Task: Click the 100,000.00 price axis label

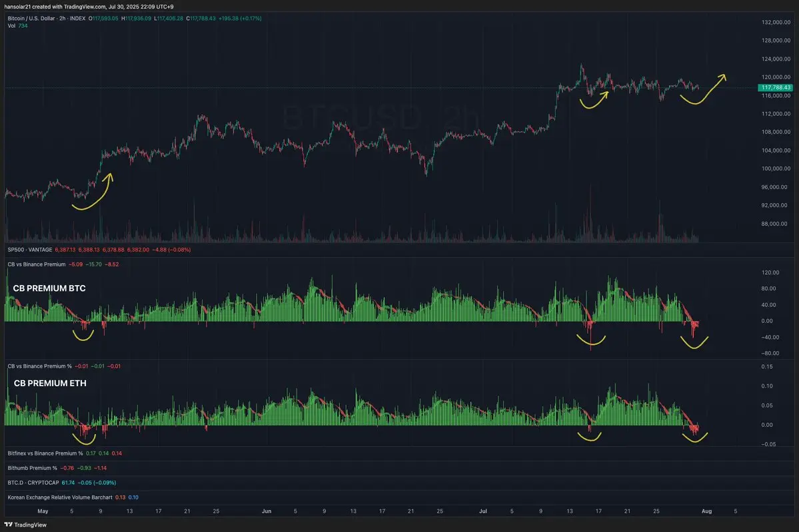Action: [x=776, y=168]
